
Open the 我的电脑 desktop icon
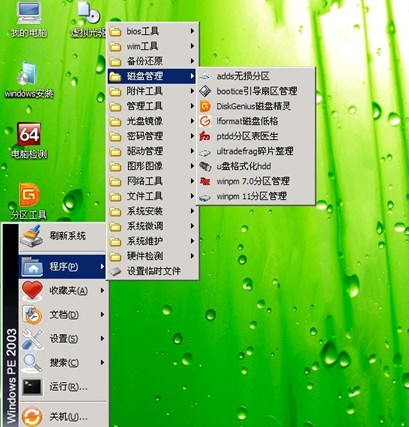[29, 18]
